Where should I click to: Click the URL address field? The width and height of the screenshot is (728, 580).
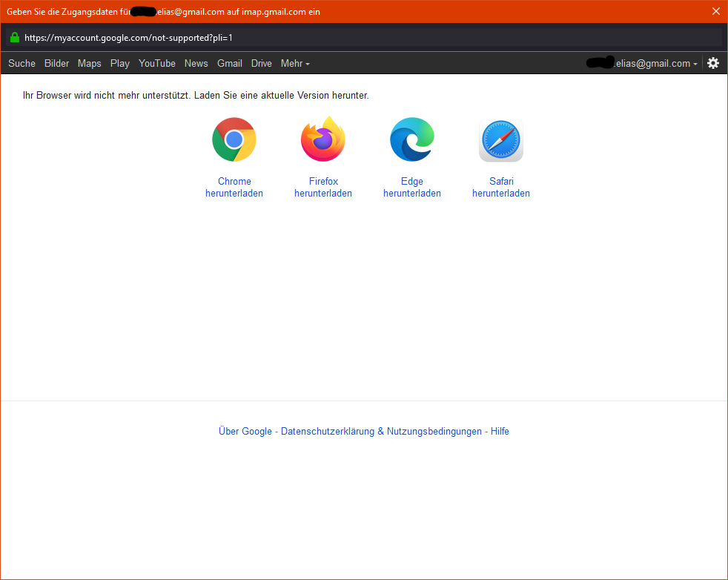point(363,38)
